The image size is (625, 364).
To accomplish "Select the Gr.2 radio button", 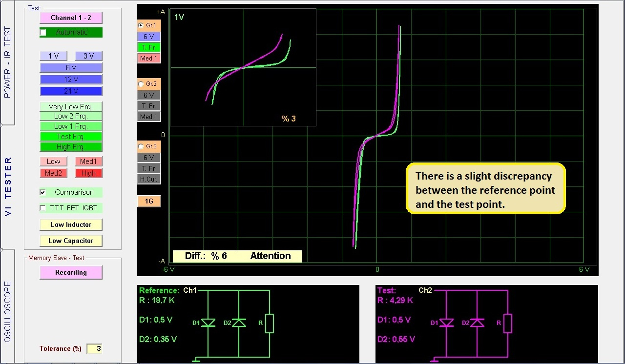I will (141, 84).
